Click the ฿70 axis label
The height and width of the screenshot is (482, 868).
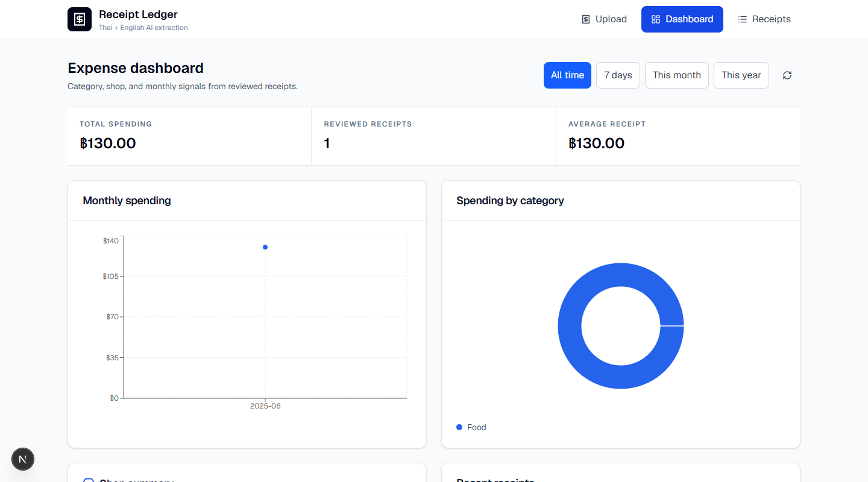tap(113, 317)
